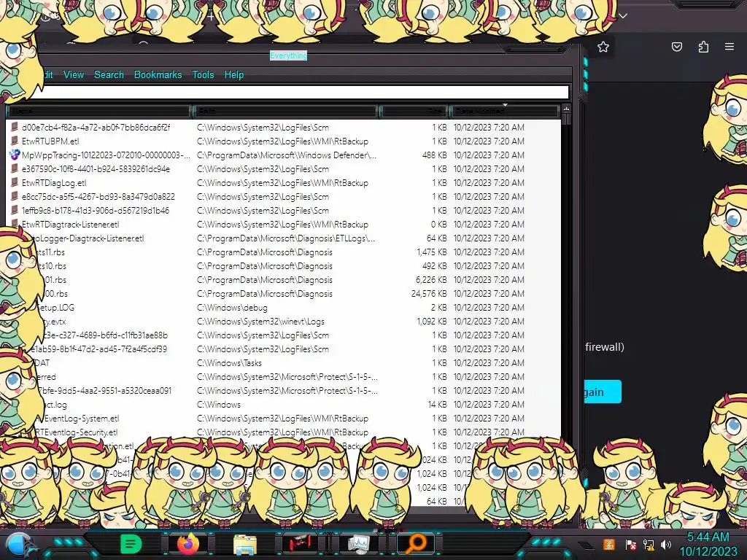Show hidden tray icons chevron
Image resolution: width=747 pixels, height=560 pixels.
pos(587,545)
